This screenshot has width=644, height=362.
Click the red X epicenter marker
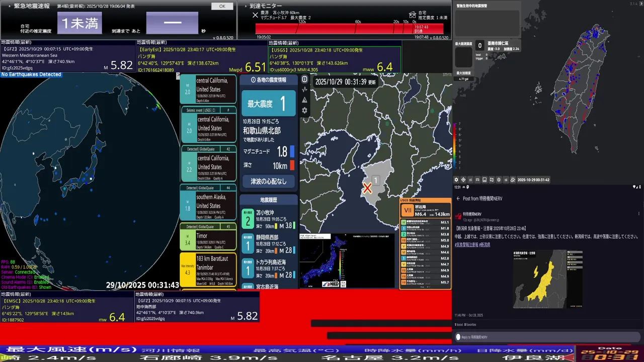pos(368,189)
